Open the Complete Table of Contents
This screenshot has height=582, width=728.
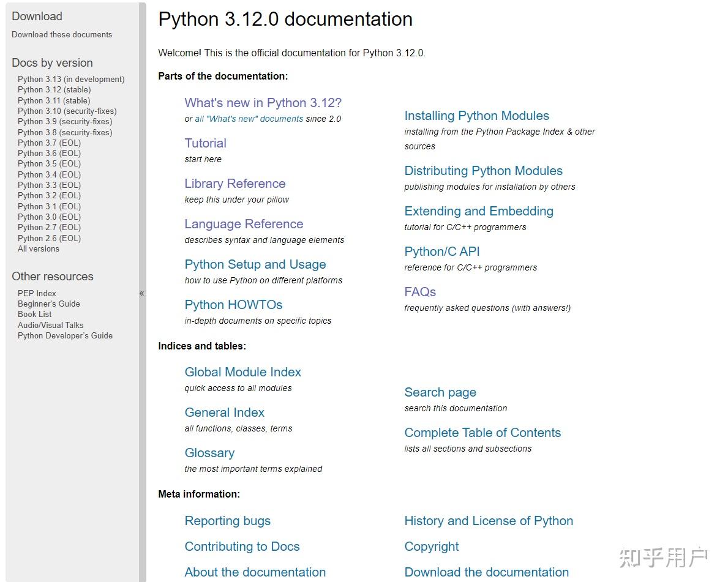pyautogui.click(x=482, y=432)
